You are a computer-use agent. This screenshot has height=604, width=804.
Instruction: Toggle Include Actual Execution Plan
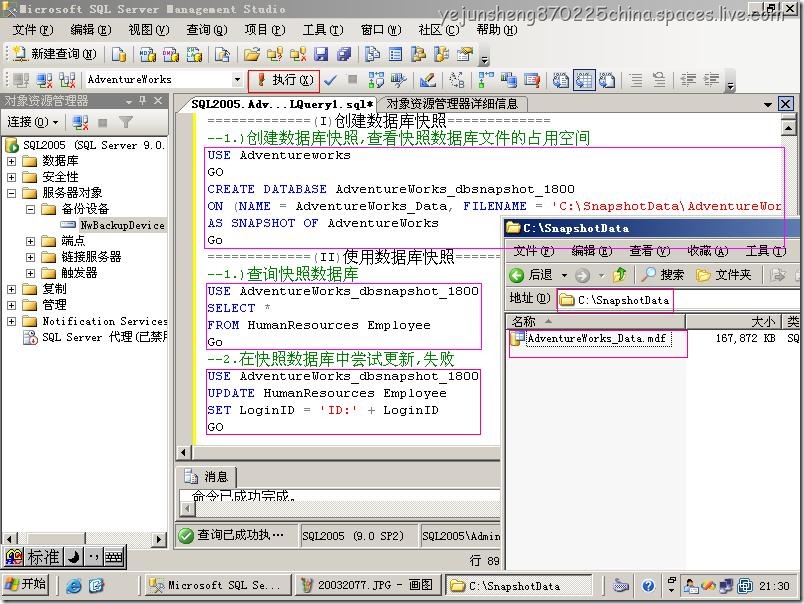click(x=486, y=80)
